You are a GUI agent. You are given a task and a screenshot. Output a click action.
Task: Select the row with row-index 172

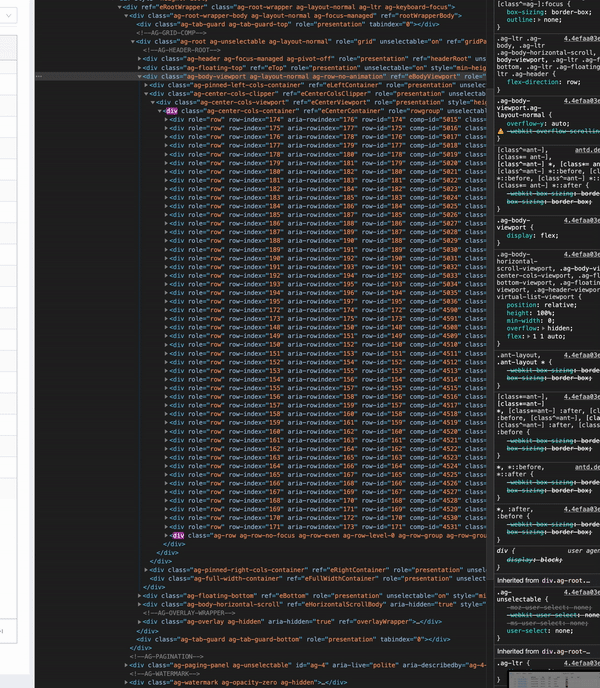click(326, 310)
